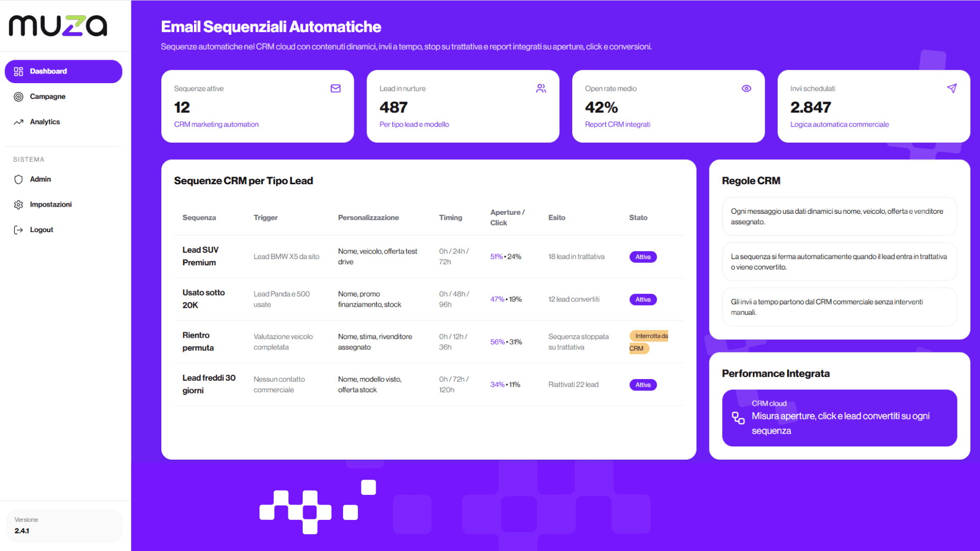Click envelope icon on Sequenze attive card
Screen dimensions: 980x551
point(335,89)
